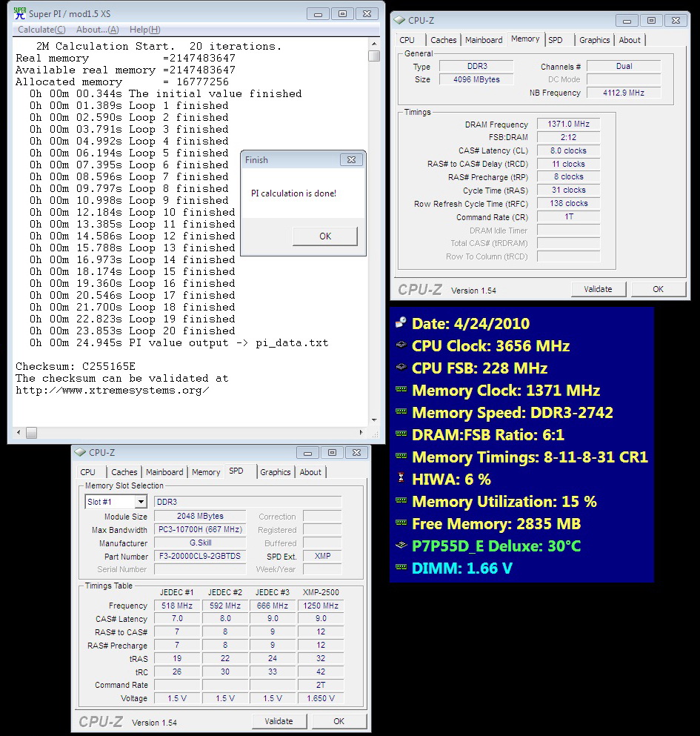The image size is (700, 736).
Task: Click the Memory Speed DDR3-2742 text
Action: click(x=513, y=412)
